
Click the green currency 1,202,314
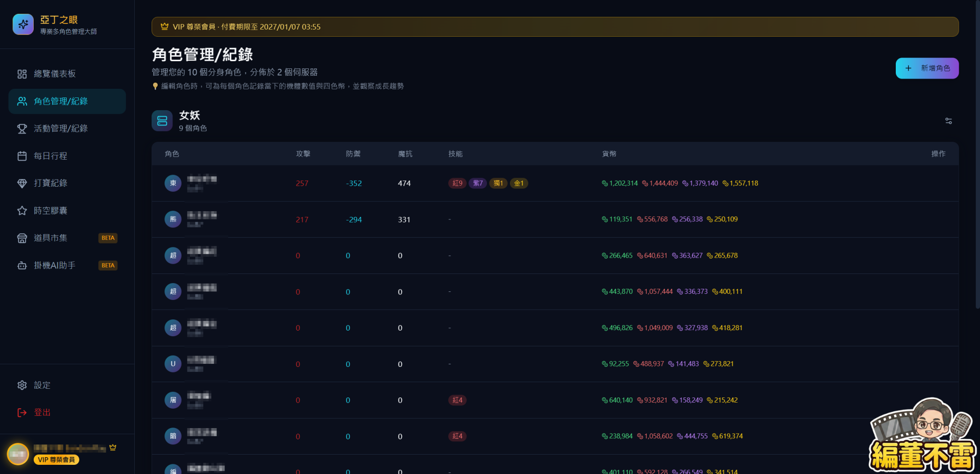(x=620, y=183)
